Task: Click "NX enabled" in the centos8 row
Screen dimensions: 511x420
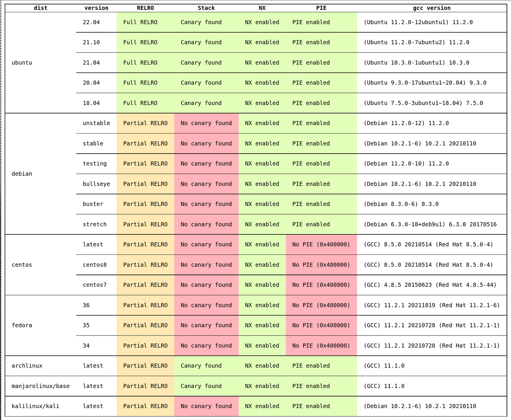Action: (x=262, y=265)
